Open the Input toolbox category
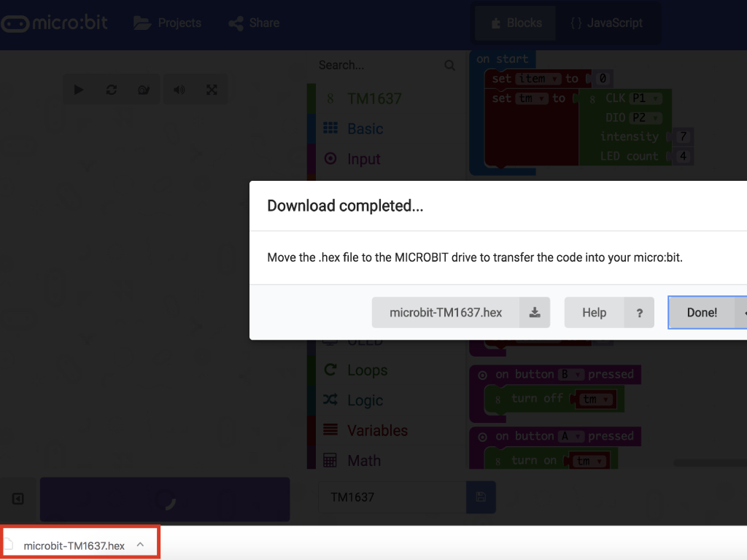 pos(387,158)
